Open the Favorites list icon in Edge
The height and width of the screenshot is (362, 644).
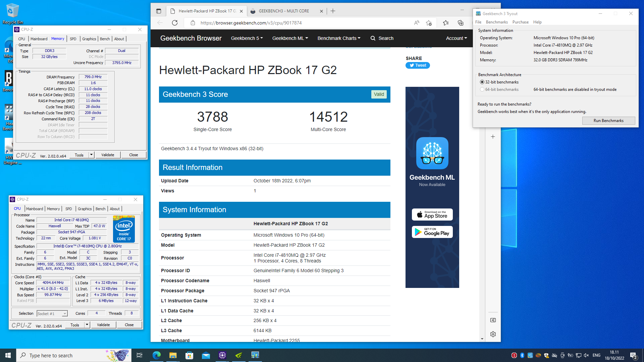click(446, 23)
